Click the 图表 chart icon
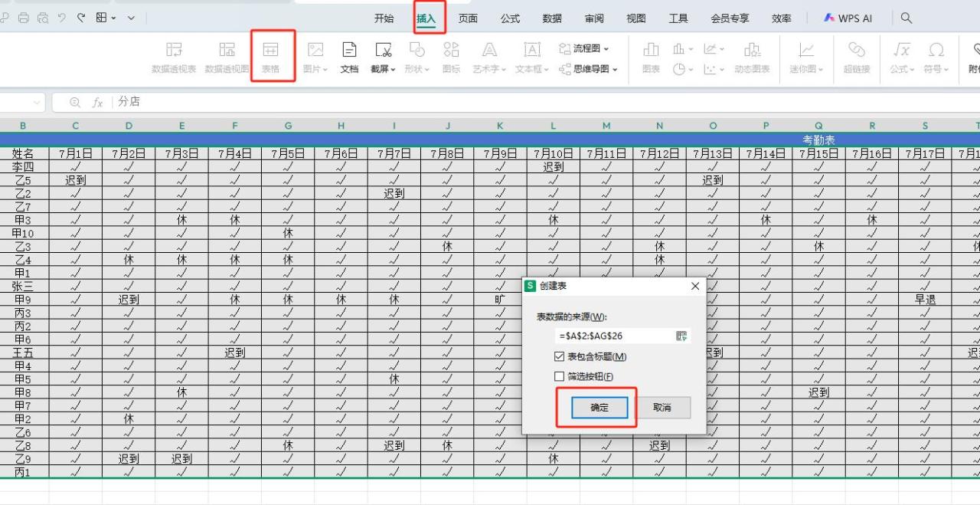The image size is (980, 505). pos(651,57)
